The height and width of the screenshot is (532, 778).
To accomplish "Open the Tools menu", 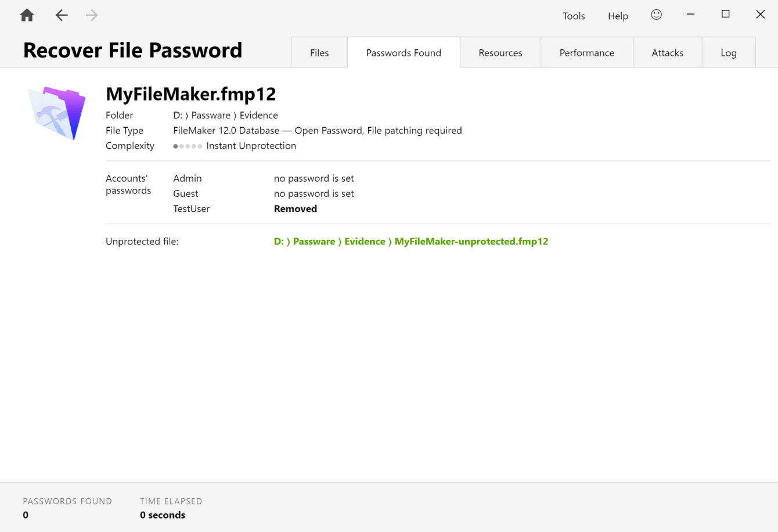I will pos(574,16).
